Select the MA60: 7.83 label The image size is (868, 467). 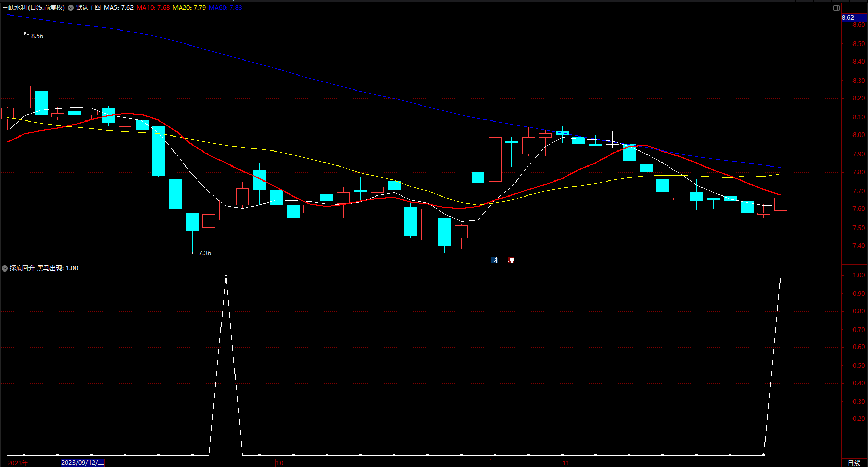pos(225,8)
